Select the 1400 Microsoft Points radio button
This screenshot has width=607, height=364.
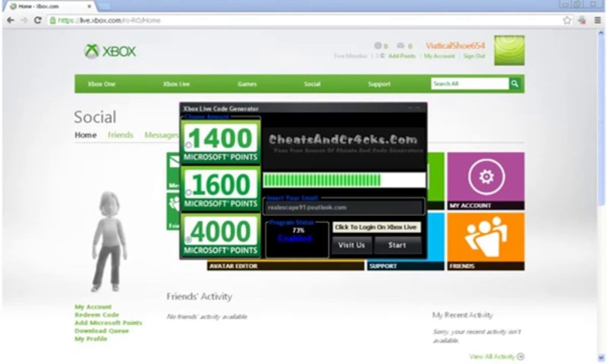[x=188, y=145]
